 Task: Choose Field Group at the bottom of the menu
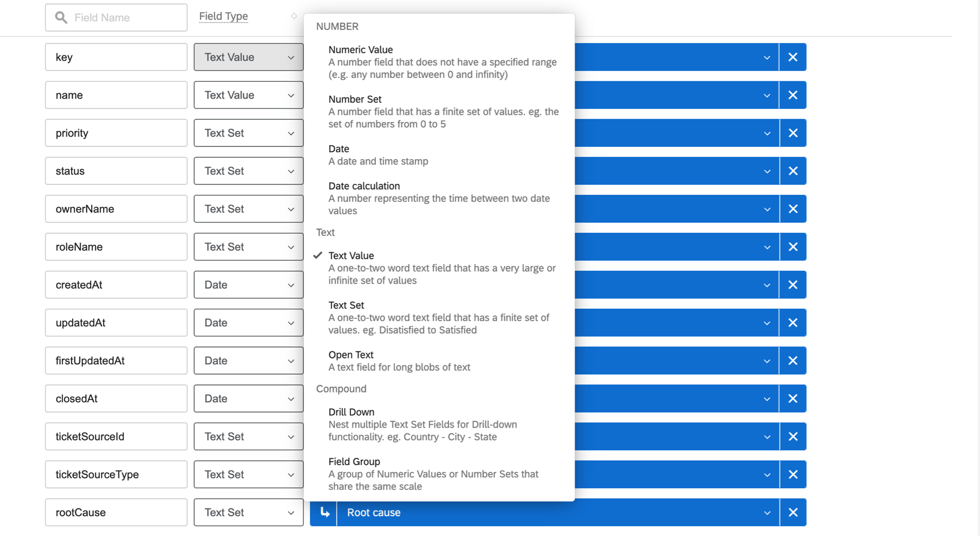pos(354,461)
